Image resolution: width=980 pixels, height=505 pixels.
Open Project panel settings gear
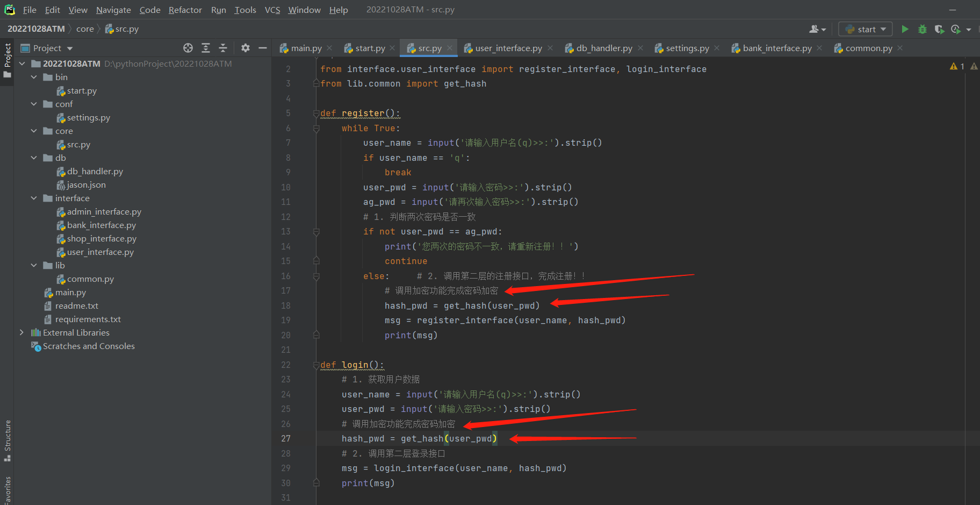pyautogui.click(x=246, y=48)
